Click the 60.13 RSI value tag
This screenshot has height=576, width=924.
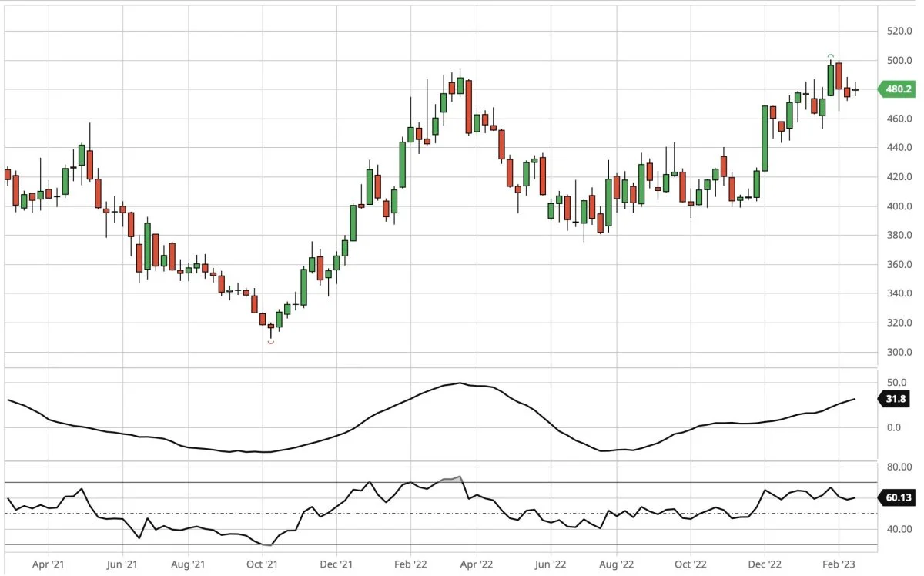pyautogui.click(x=896, y=497)
